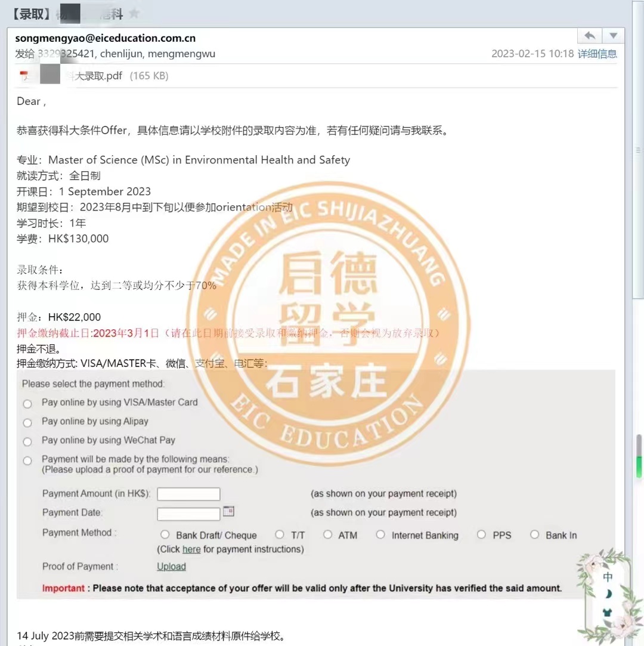Choose the Internet Banking payment method
The image size is (644, 646).
pyautogui.click(x=380, y=534)
